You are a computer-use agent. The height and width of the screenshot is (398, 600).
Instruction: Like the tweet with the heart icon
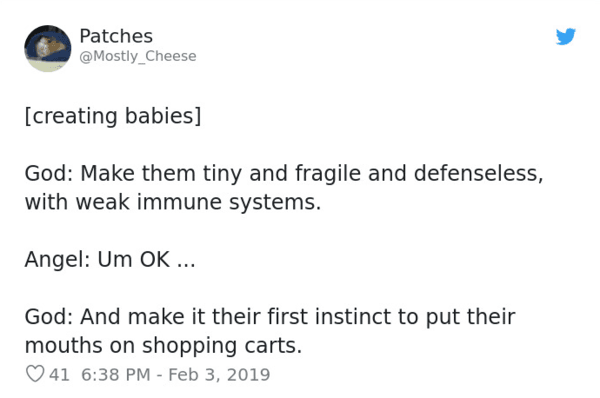coord(35,374)
